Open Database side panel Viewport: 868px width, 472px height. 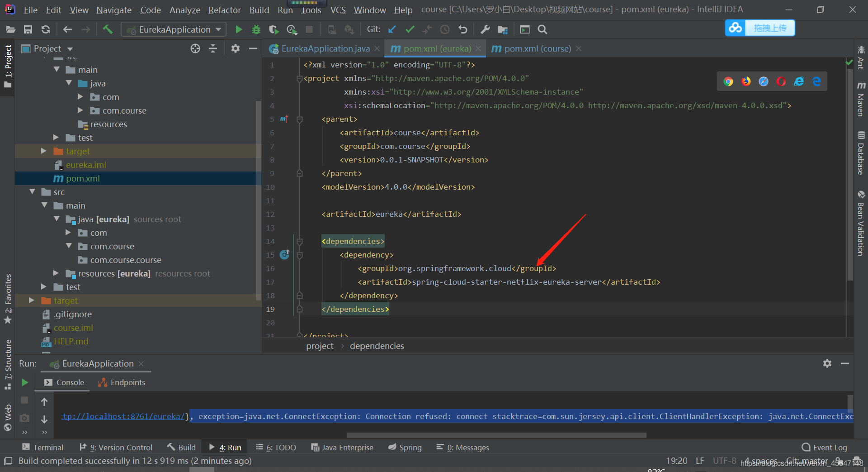tap(861, 153)
